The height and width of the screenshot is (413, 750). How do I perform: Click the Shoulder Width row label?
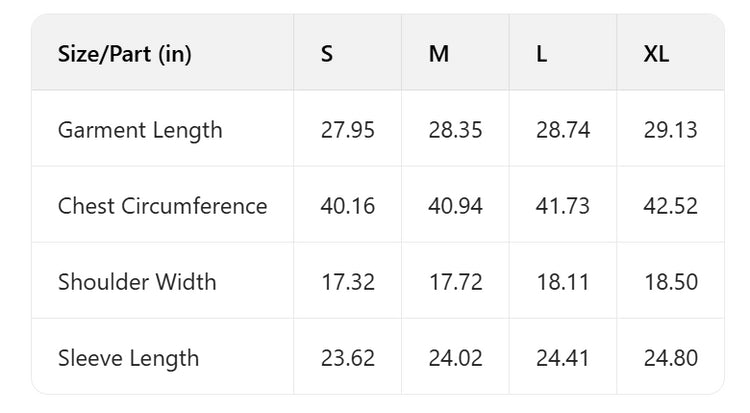click(137, 282)
